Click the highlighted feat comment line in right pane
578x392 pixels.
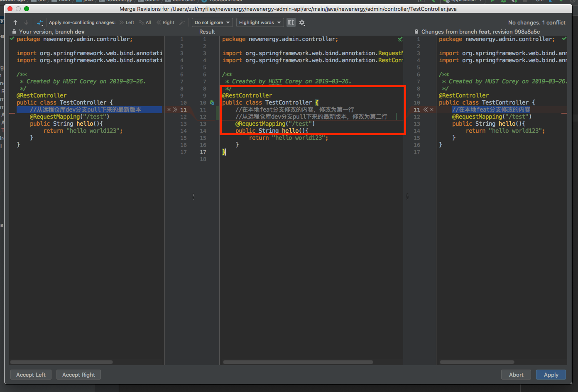point(491,110)
